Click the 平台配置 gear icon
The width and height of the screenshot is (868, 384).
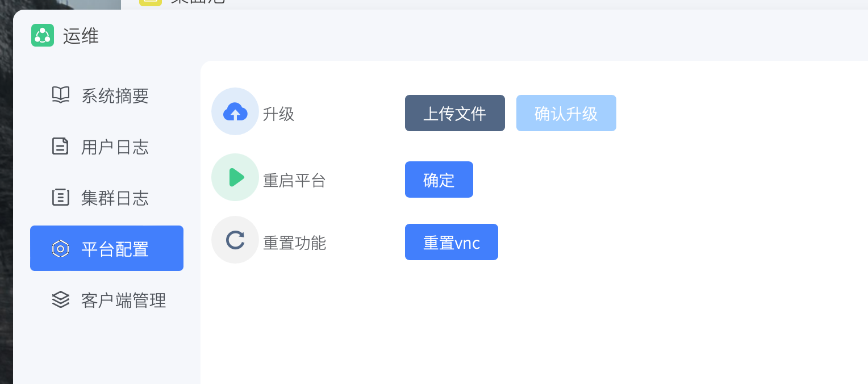(x=60, y=248)
